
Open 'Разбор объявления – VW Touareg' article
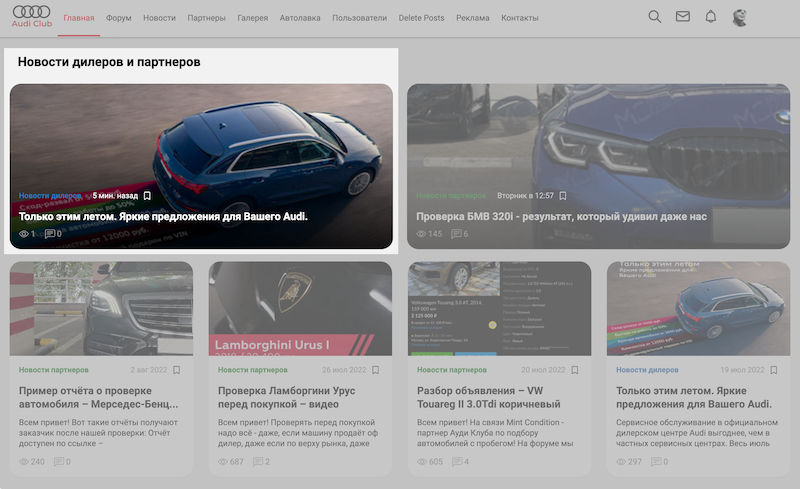click(488, 397)
